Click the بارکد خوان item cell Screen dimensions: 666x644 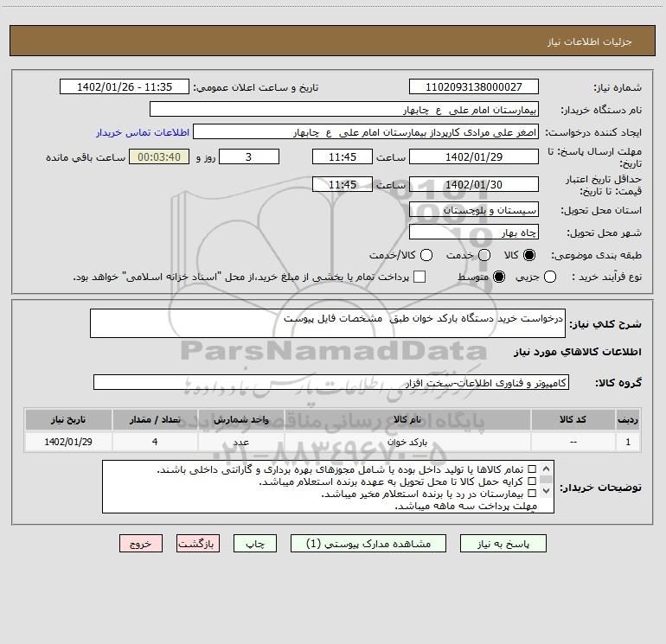[x=407, y=442]
